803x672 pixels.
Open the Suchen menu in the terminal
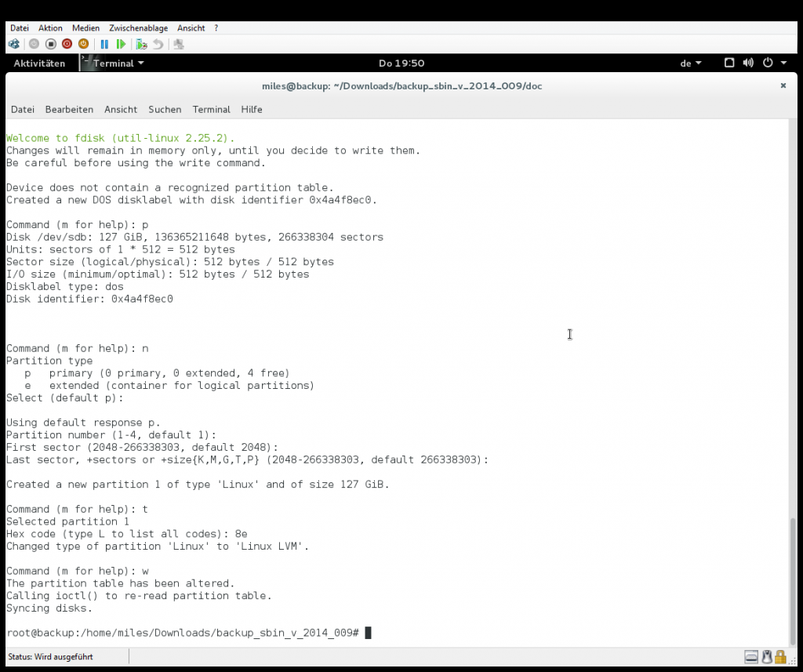click(x=165, y=109)
